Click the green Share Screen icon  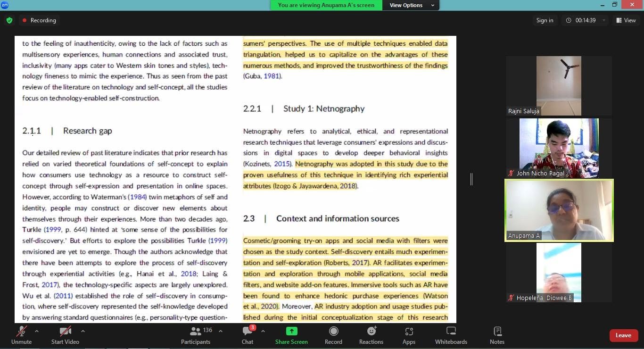[291, 331]
